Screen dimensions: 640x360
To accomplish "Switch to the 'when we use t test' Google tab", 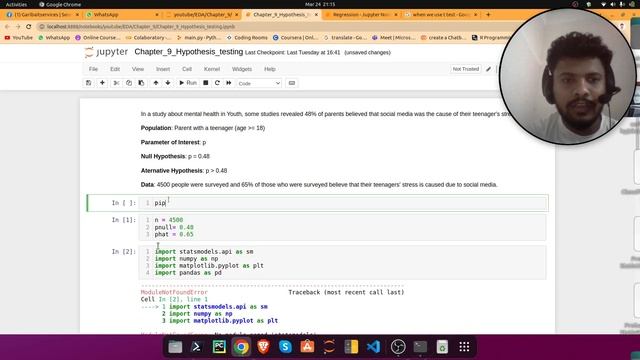I will tap(441, 14).
